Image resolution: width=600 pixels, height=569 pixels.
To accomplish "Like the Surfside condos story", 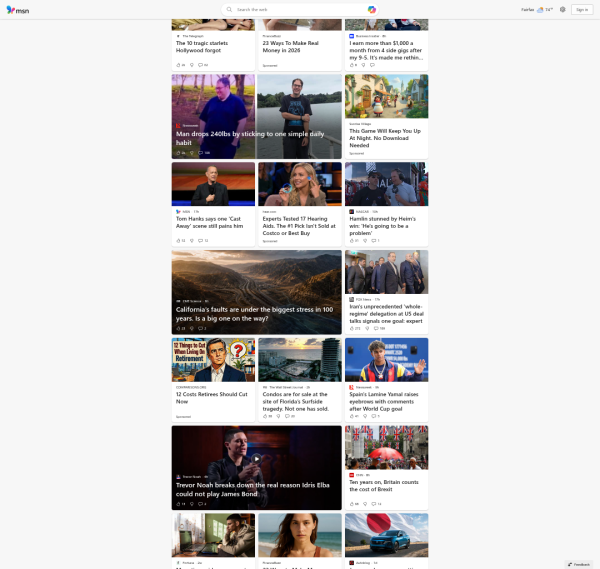I will (267, 416).
